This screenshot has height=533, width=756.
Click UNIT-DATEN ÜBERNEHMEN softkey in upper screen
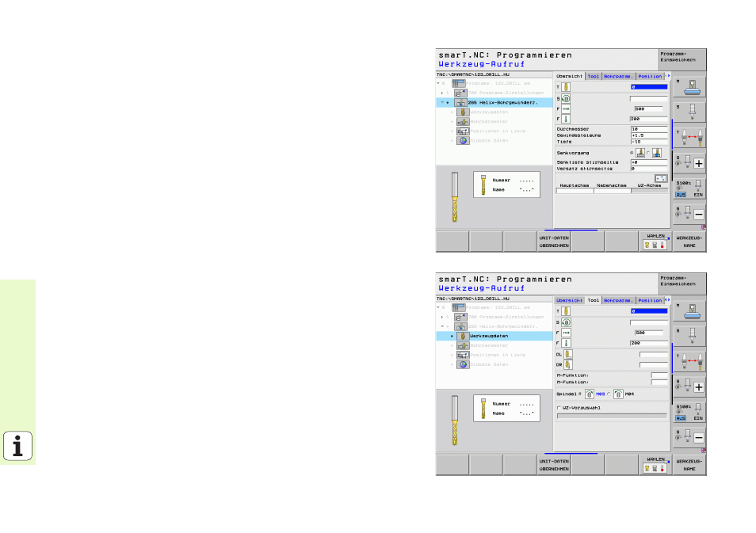pos(554,242)
